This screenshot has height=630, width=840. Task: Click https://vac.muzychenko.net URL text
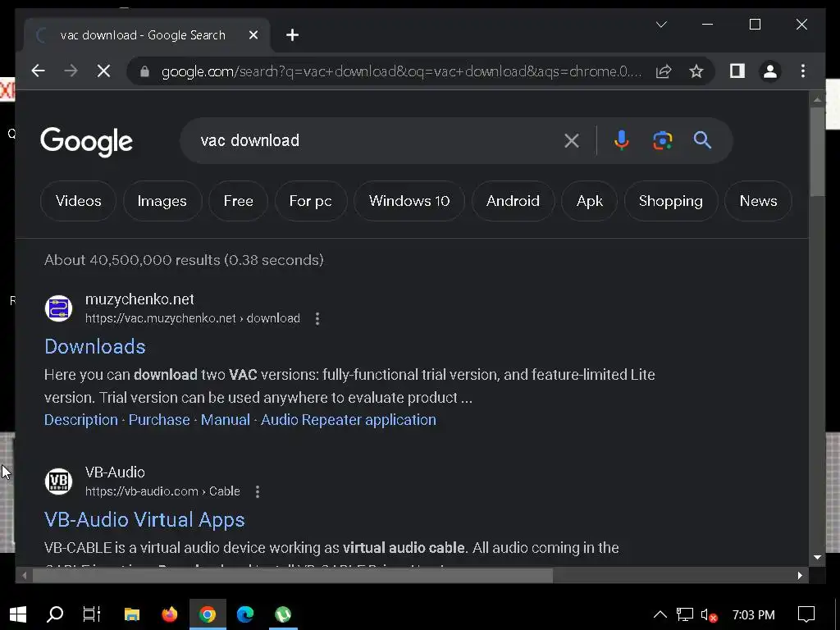161,318
